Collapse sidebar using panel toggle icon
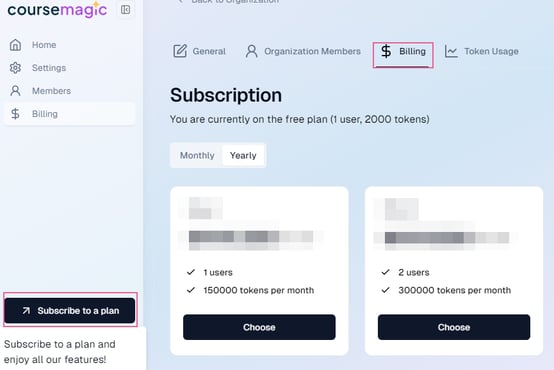The image size is (554, 370). 125,10
